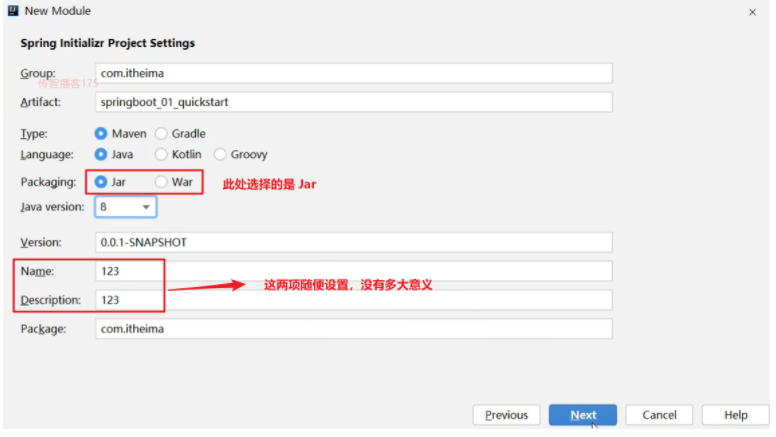Close the New Module dialog
The image size is (776, 437).
[752, 12]
